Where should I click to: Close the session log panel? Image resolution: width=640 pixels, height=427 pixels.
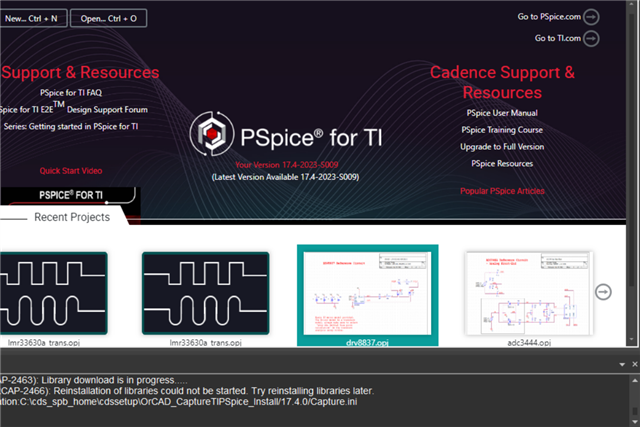pos(635,364)
